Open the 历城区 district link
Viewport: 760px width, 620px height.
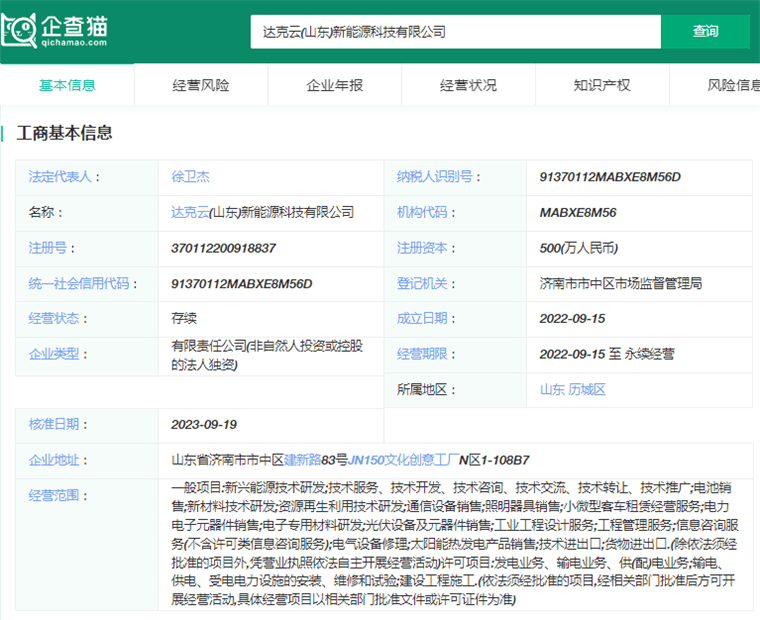[x=588, y=389]
